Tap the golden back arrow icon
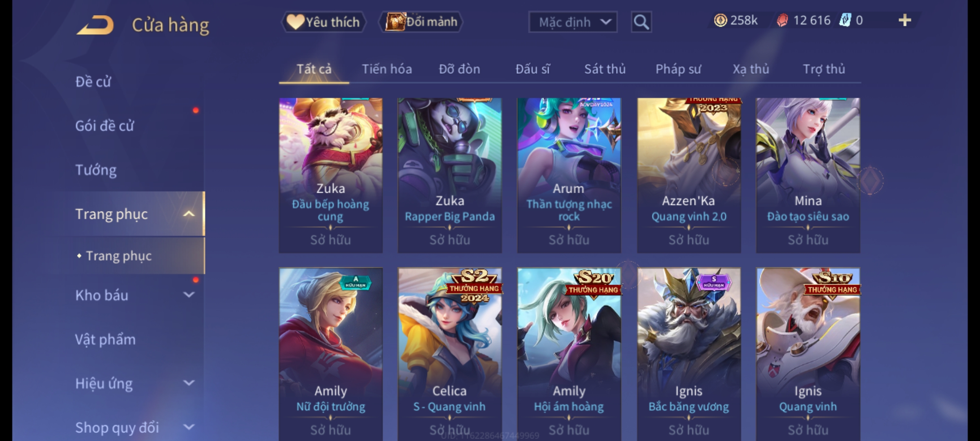Screen dimensions: 980x441 pyautogui.click(x=95, y=25)
